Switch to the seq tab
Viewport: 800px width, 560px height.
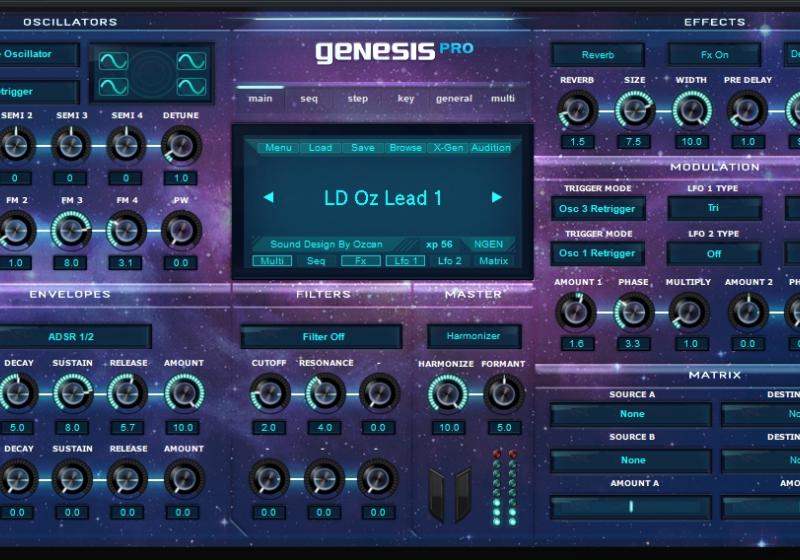(x=309, y=98)
